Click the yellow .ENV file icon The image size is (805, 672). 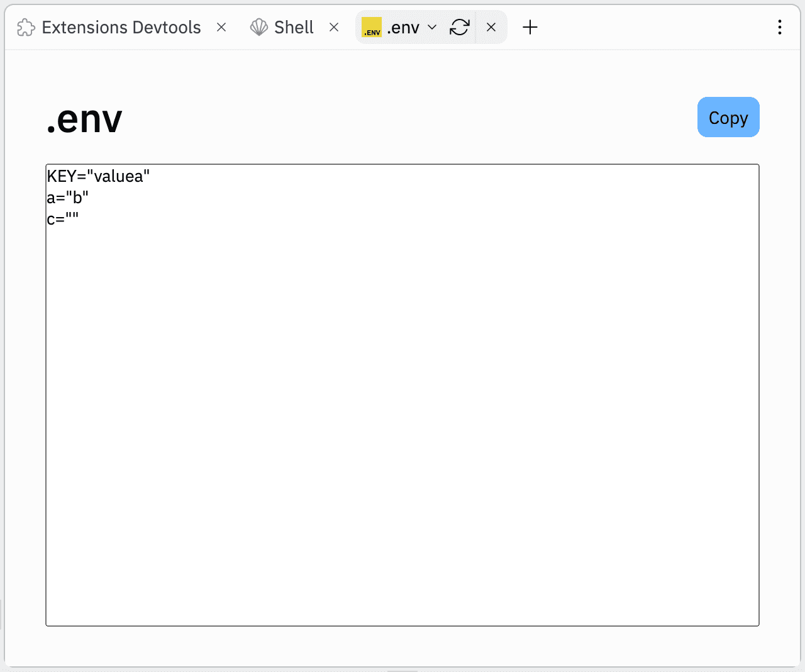pos(372,28)
